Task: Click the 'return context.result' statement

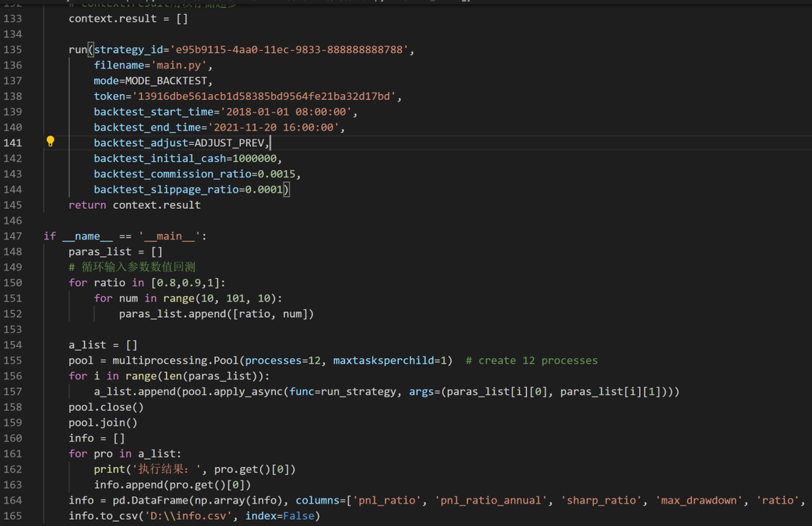Action: (x=134, y=205)
